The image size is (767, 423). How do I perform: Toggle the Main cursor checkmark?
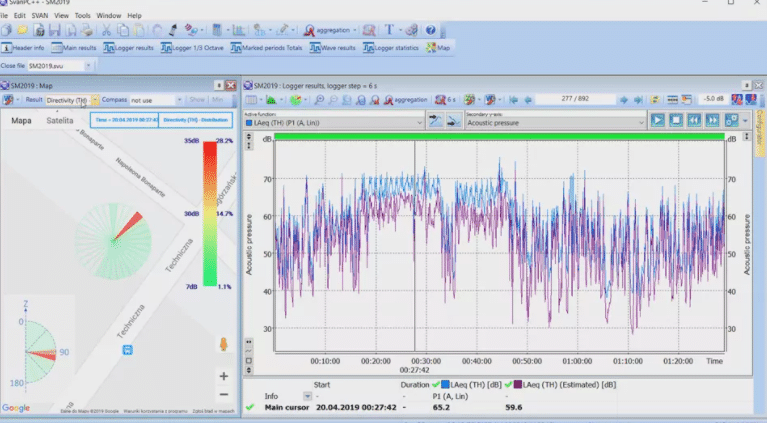(x=250, y=407)
